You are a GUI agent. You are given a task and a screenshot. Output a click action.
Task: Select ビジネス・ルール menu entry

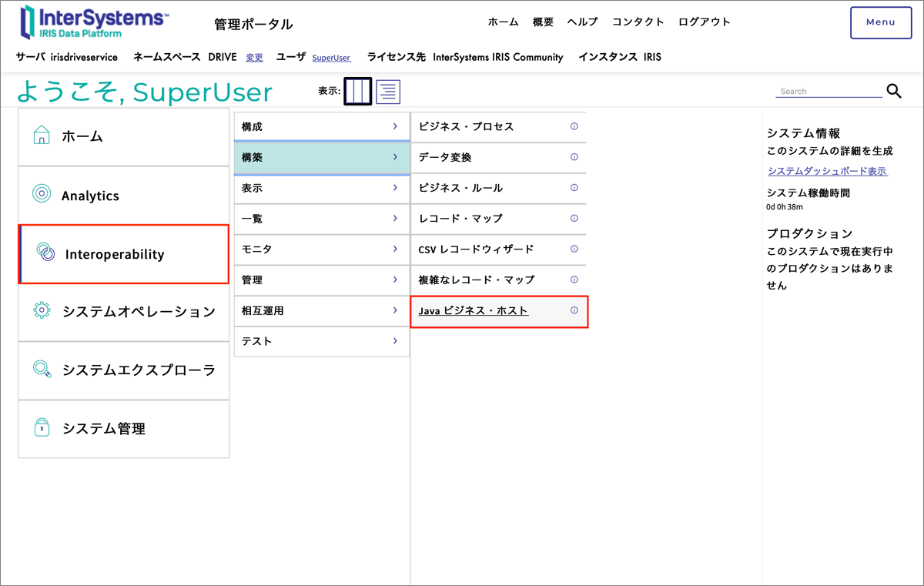click(x=460, y=188)
